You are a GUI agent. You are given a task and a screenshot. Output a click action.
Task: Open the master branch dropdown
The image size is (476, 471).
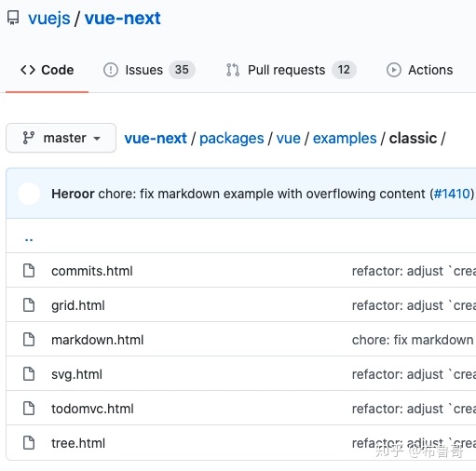61,138
